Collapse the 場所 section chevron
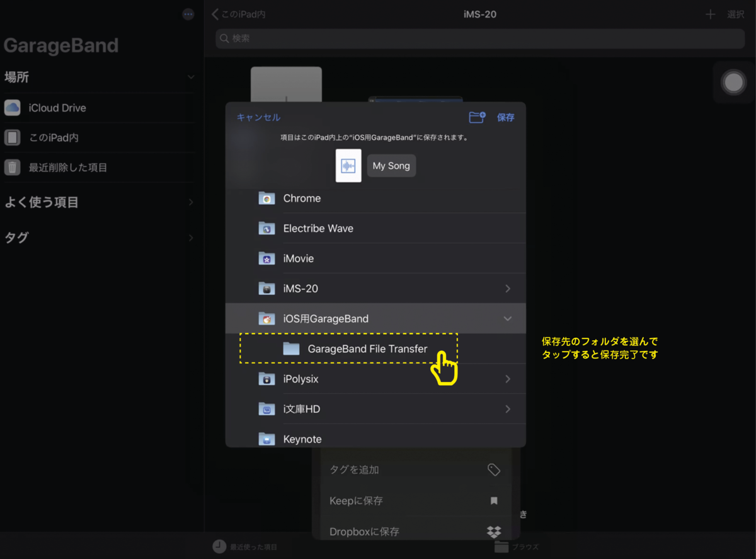This screenshot has width=756, height=559. (191, 77)
